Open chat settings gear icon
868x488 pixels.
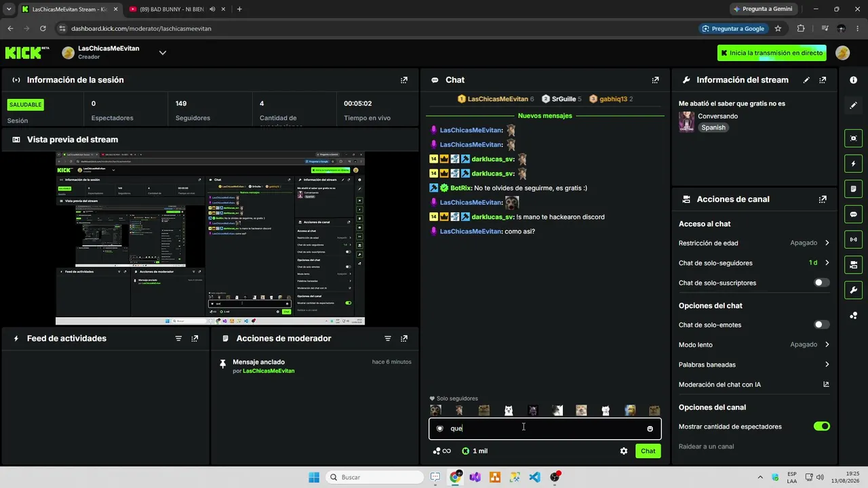(624, 451)
